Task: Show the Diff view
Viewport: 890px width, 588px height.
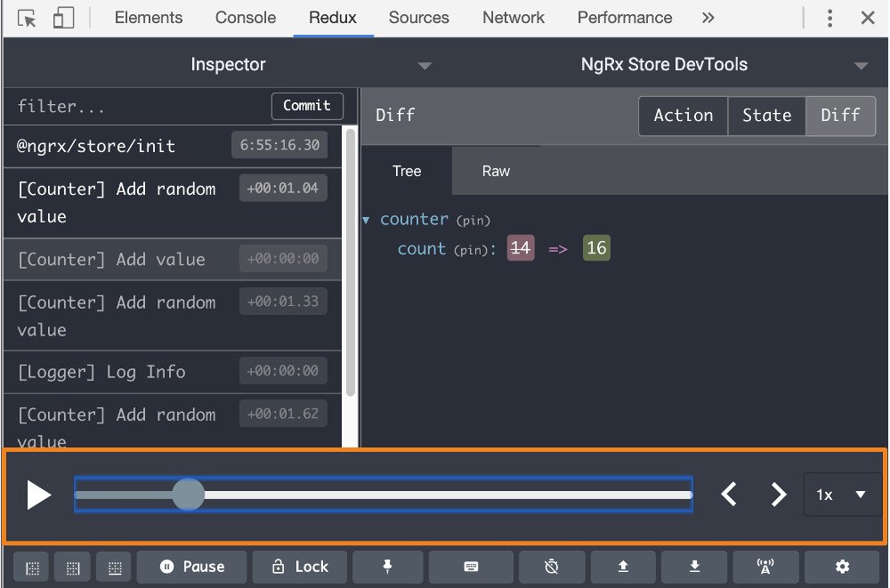Action: [x=841, y=116]
